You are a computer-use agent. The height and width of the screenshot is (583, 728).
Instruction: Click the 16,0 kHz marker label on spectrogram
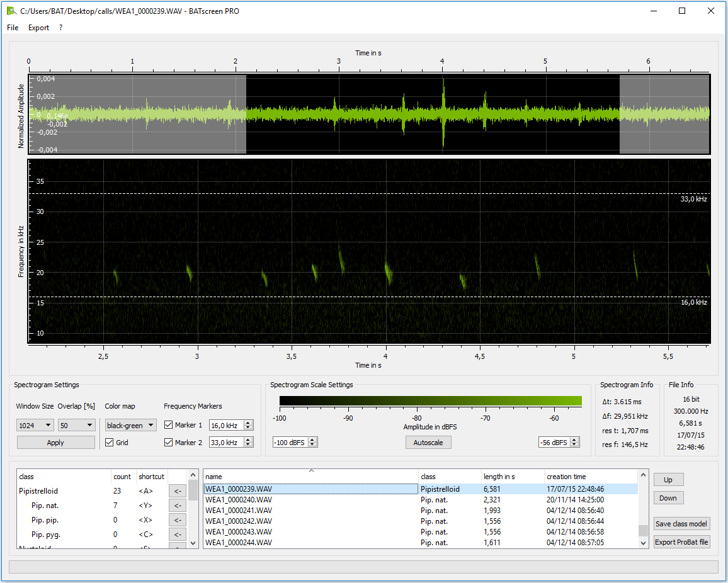click(x=693, y=302)
